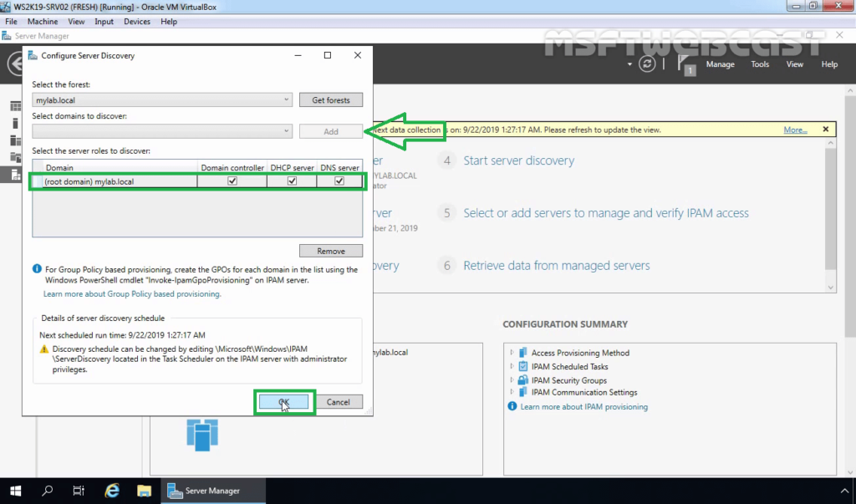This screenshot has width=856, height=504.
Task: Click the DHCP server column header
Action: click(x=292, y=168)
